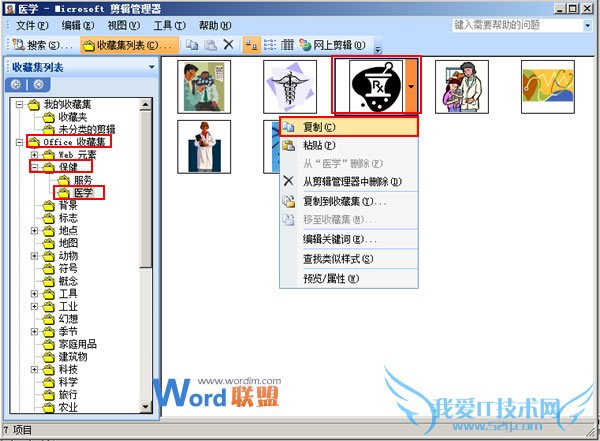Select the 符号 folder
This screenshot has width=600, height=441.
60,268
